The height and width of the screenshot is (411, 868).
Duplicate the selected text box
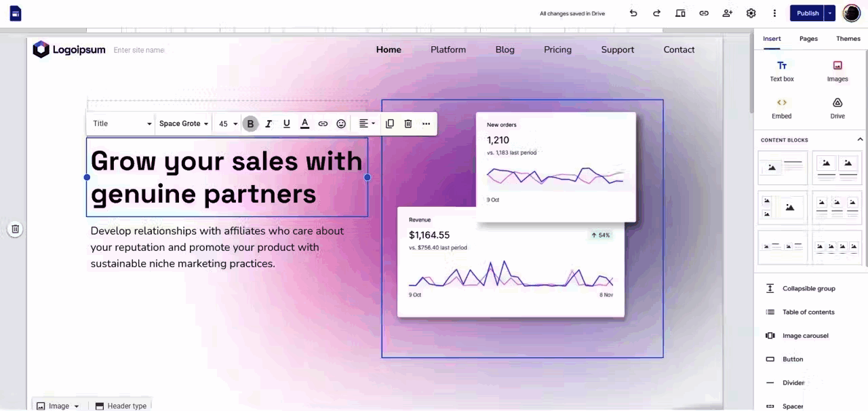coord(390,123)
